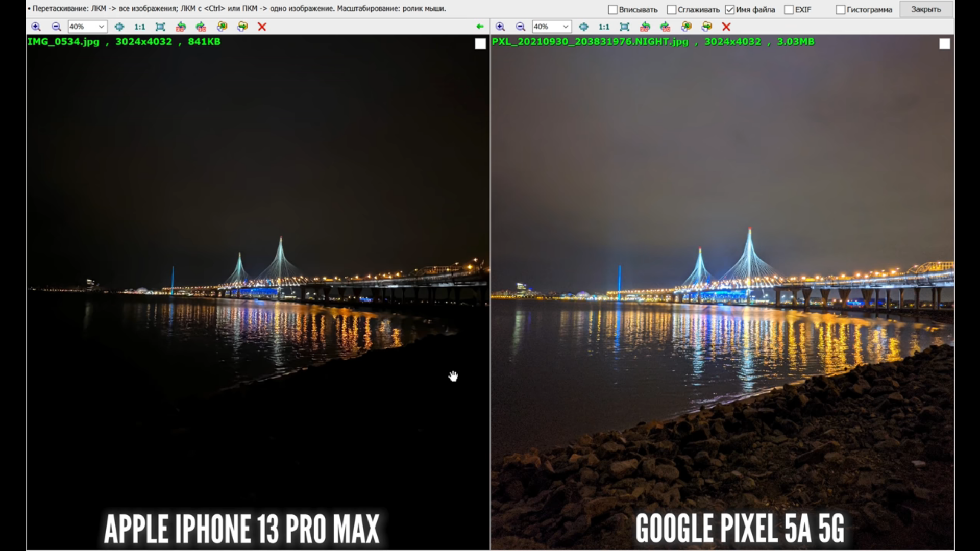The height and width of the screenshot is (551, 980).
Task: Uncheck the Имя файла checkbox
Action: point(730,10)
